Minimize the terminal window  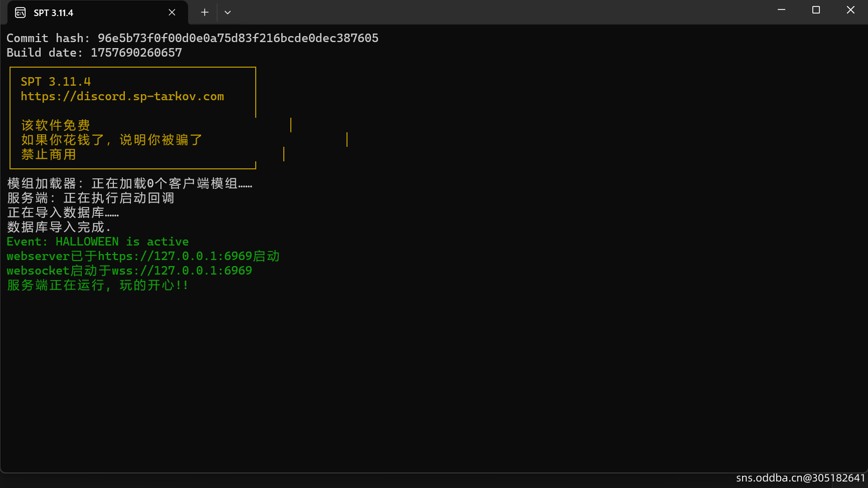pos(781,10)
